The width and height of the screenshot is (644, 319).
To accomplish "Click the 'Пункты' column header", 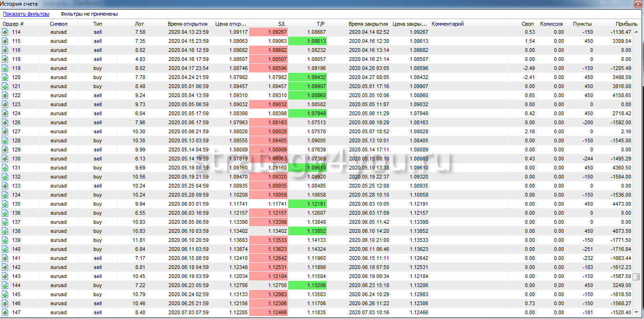I will [x=582, y=23].
